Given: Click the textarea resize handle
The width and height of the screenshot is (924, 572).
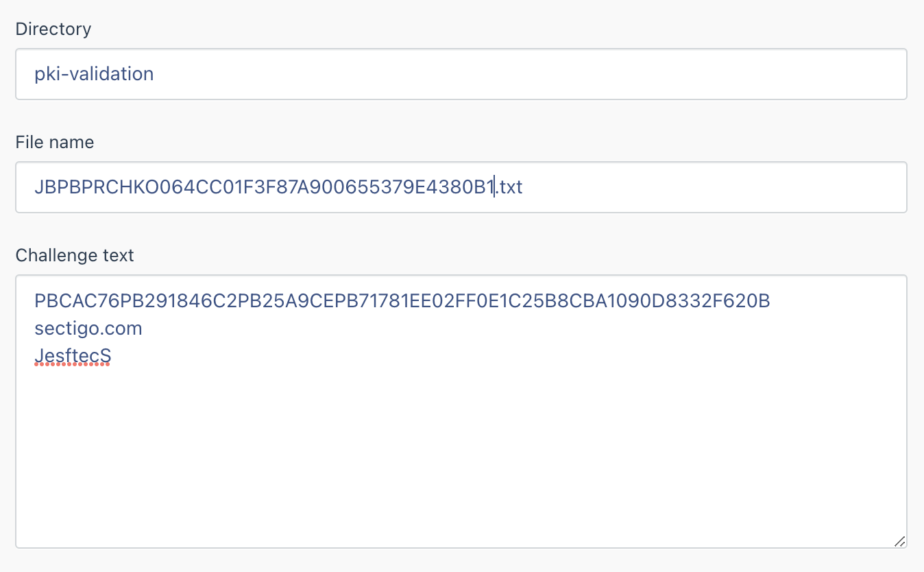Looking at the screenshot, I should click(899, 542).
